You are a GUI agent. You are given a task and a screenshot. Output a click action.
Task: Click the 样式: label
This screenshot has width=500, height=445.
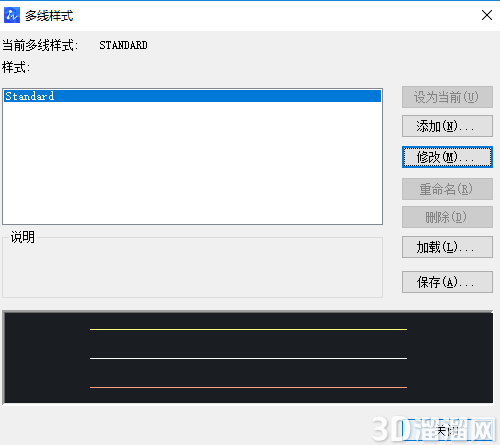[16, 68]
